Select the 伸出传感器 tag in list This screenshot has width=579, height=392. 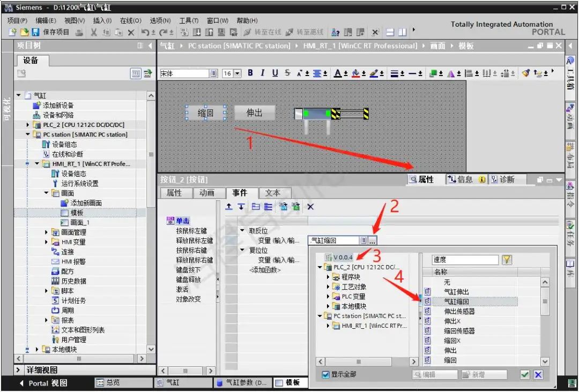[459, 312]
